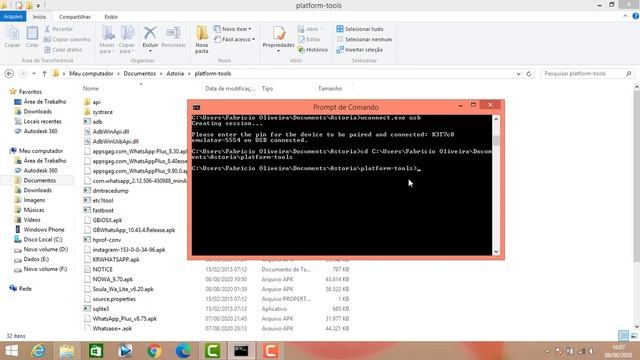
Task: Go back with the navigation arrow
Action: coord(9,73)
